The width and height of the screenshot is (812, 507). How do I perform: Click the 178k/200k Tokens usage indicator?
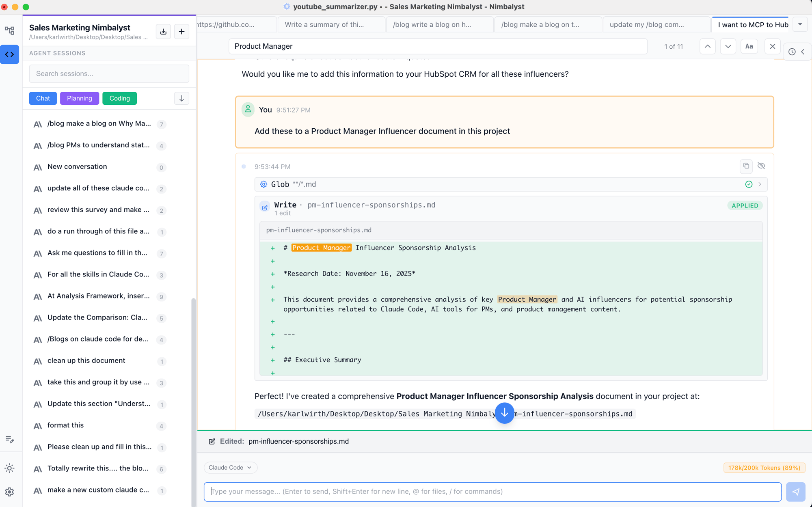pyautogui.click(x=764, y=468)
